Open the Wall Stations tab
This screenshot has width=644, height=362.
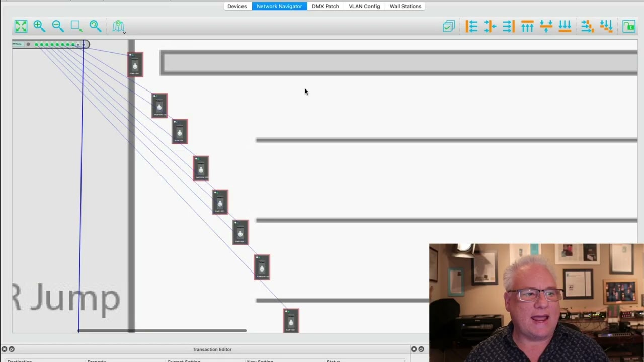point(406,6)
